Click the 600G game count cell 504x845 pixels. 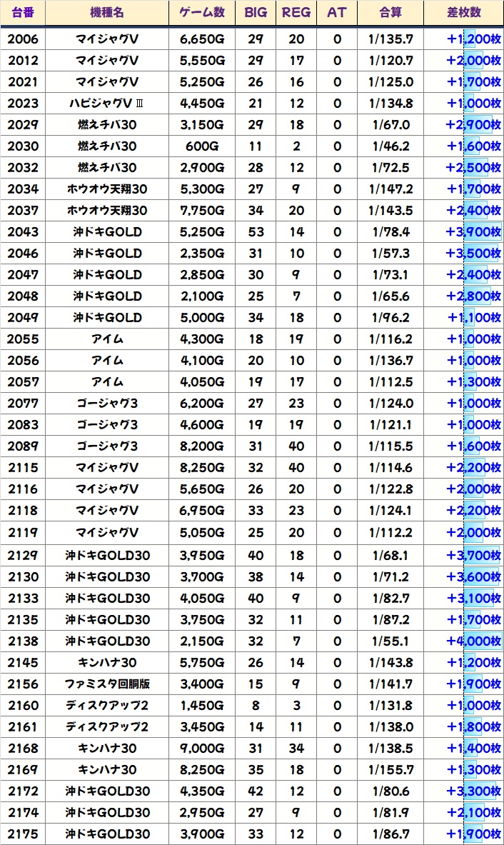pos(202,146)
